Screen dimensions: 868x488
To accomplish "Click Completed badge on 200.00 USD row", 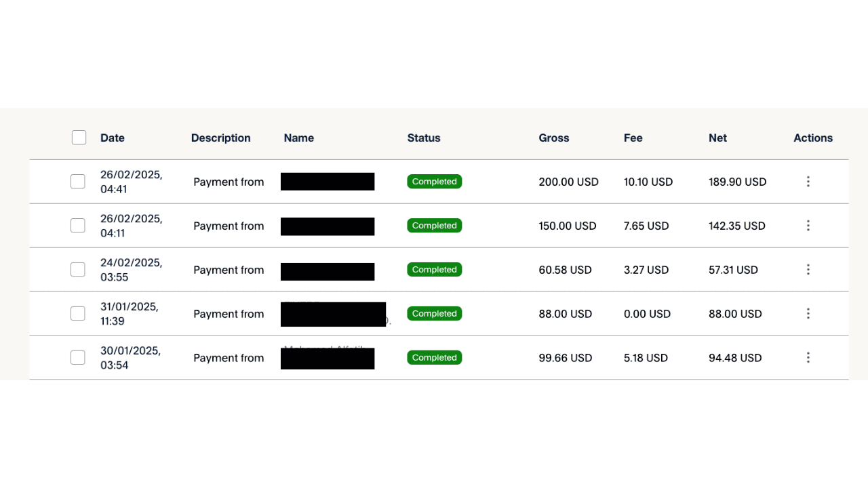I will point(435,182).
